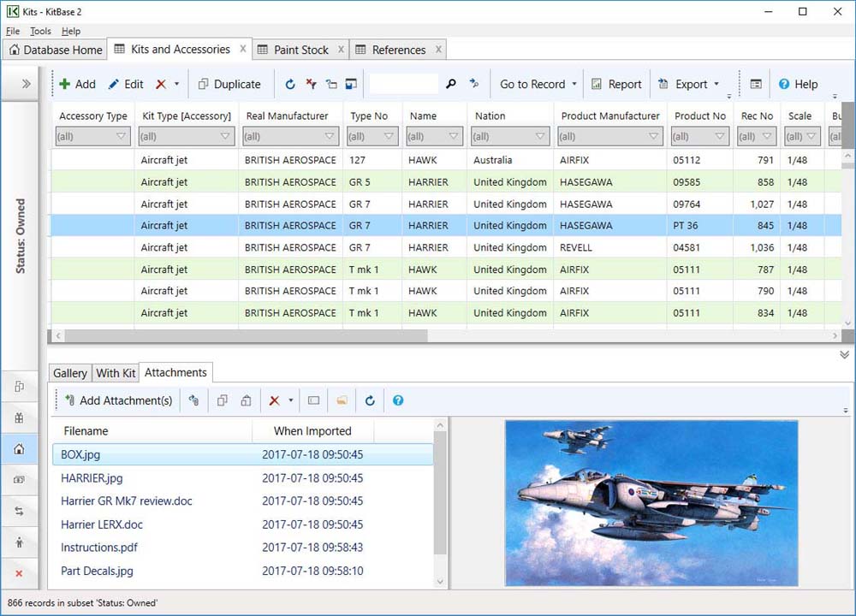
Task: Click the rename attachment icon
Action: 314,400
